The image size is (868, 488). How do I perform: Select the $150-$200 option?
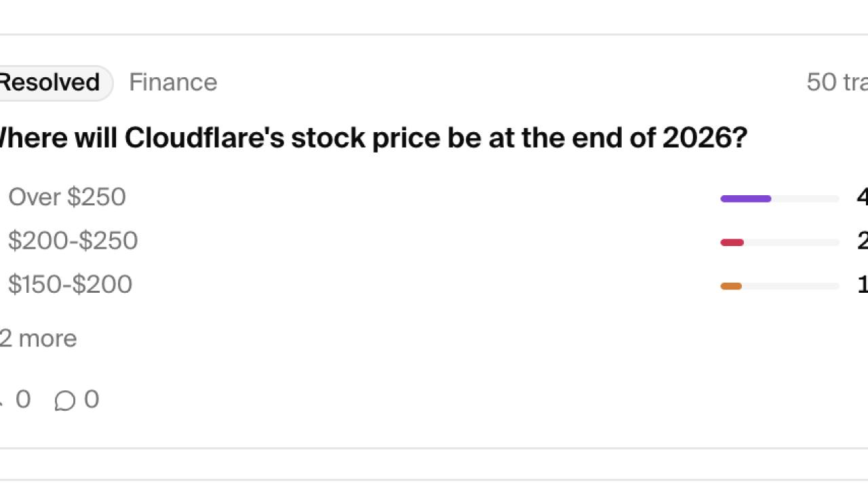pos(70,284)
